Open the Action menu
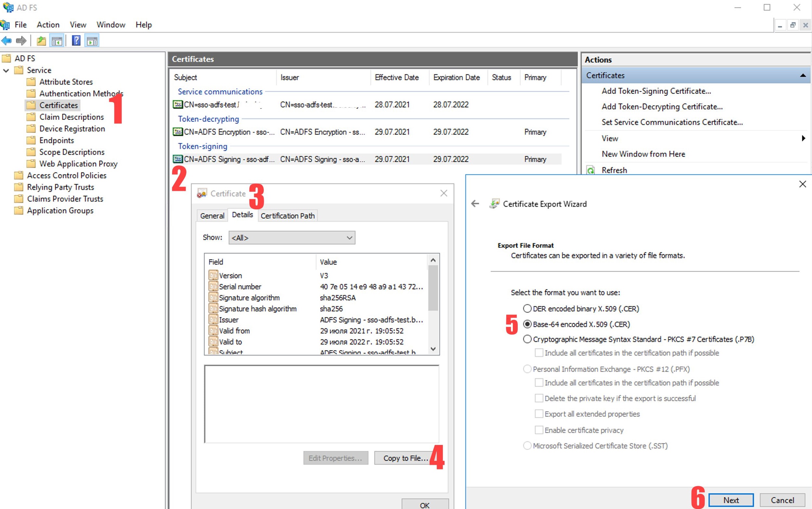Viewport: 812px width, 509px height. click(48, 25)
